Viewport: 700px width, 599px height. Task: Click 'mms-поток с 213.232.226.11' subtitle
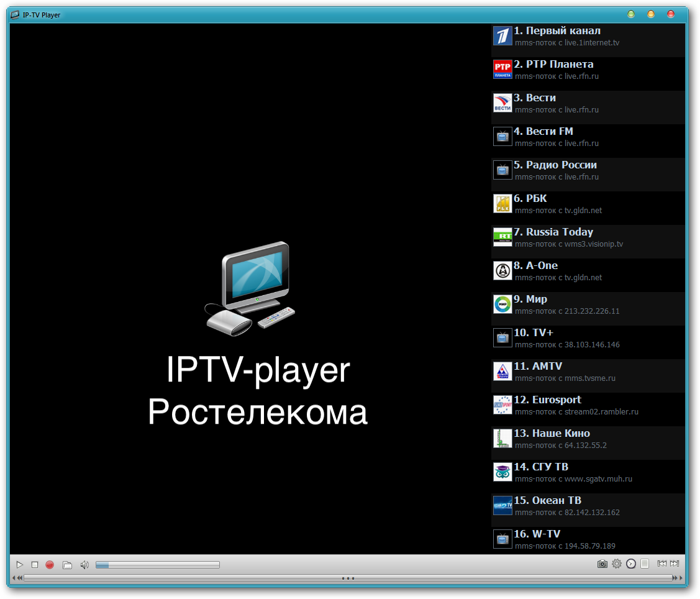(x=567, y=311)
